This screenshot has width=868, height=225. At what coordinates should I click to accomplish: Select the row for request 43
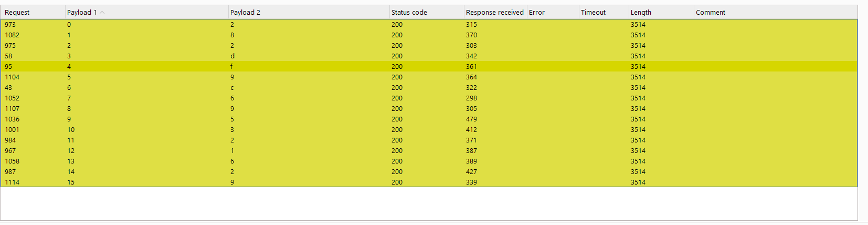pyautogui.click(x=8, y=88)
